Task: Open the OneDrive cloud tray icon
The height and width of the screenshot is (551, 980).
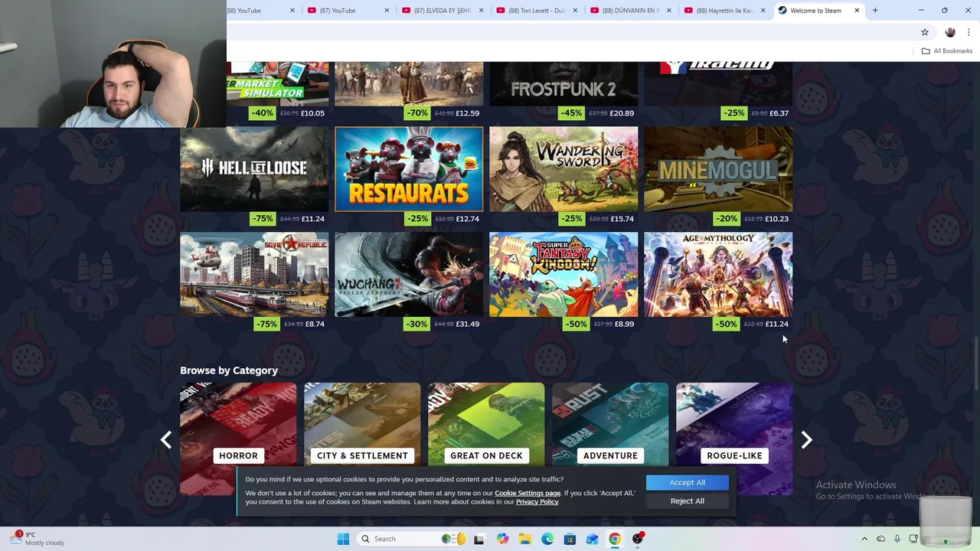Action: tap(880, 539)
